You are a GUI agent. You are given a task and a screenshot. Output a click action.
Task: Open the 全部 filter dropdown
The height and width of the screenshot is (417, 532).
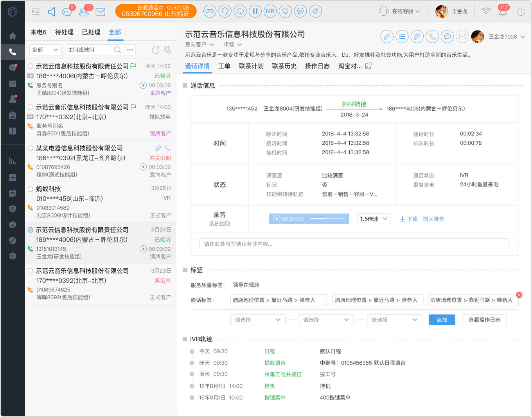tap(45, 50)
